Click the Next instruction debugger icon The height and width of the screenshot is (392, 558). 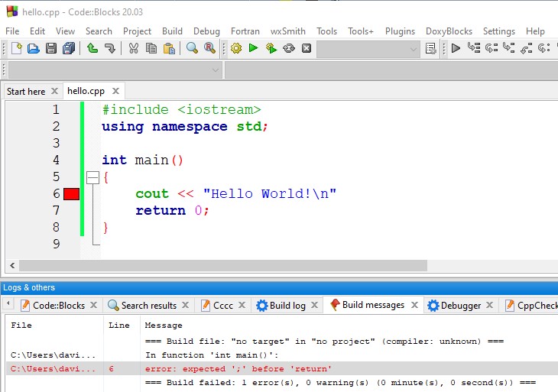(543, 47)
